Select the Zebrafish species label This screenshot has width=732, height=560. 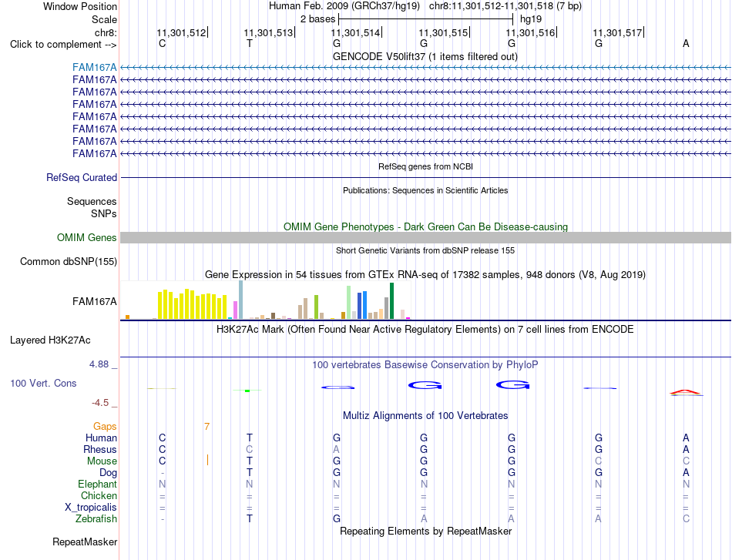coord(96,519)
